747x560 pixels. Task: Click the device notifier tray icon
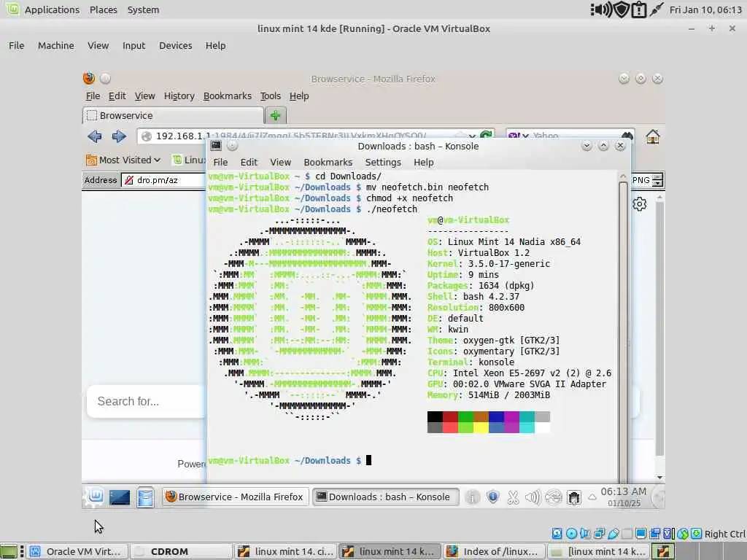click(x=574, y=498)
